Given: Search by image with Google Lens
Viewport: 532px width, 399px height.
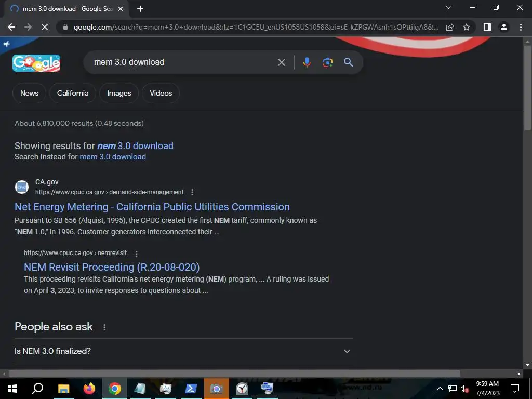Looking at the screenshot, I should (327, 62).
